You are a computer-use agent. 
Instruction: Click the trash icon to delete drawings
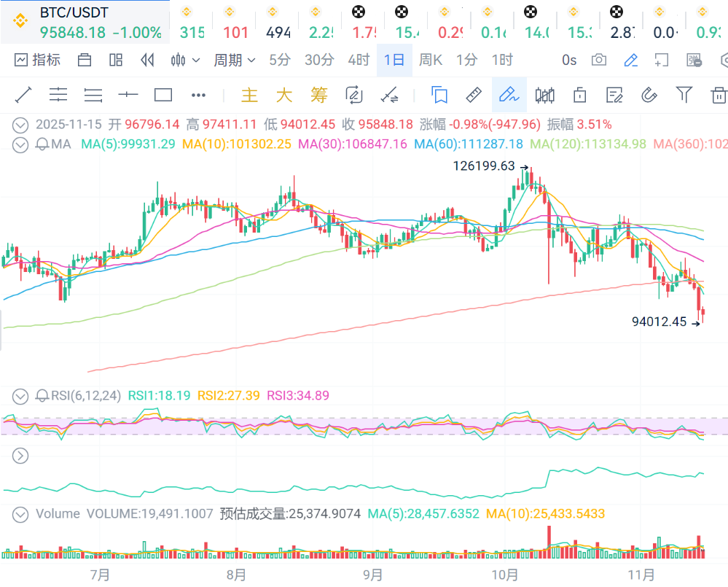[x=719, y=95]
